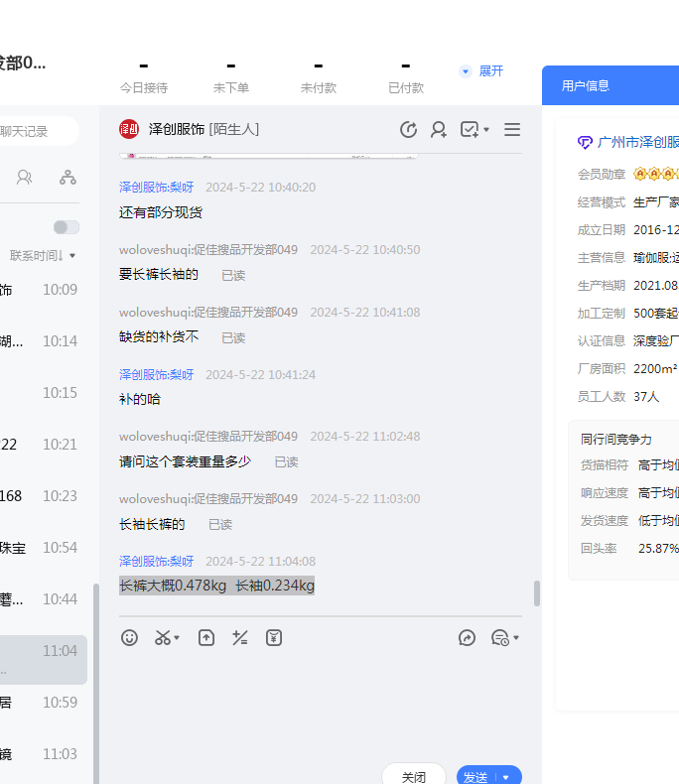
Task: Open the quick phrases plus-slash icon
Action: point(239,638)
